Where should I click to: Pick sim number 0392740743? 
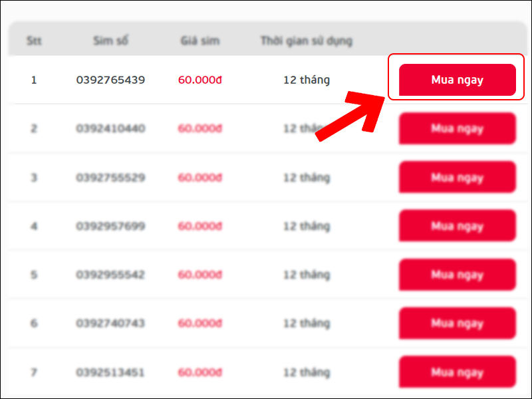click(x=110, y=323)
